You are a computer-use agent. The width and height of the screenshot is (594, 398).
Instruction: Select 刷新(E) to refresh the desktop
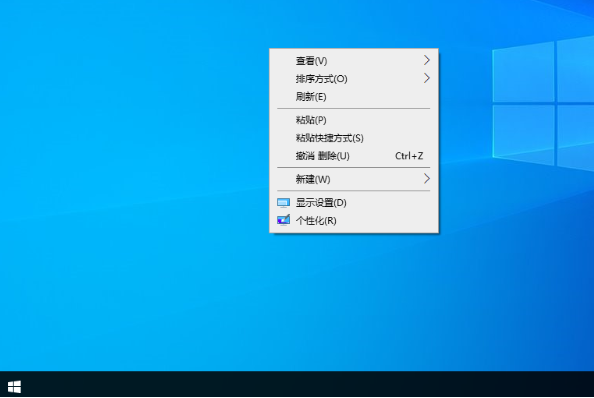click(x=354, y=97)
